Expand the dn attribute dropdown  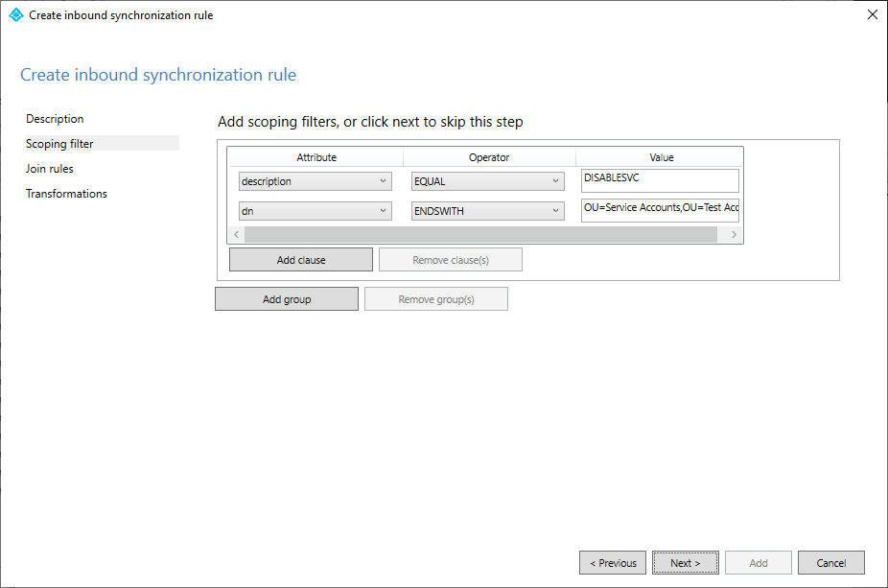pyautogui.click(x=315, y=211)
